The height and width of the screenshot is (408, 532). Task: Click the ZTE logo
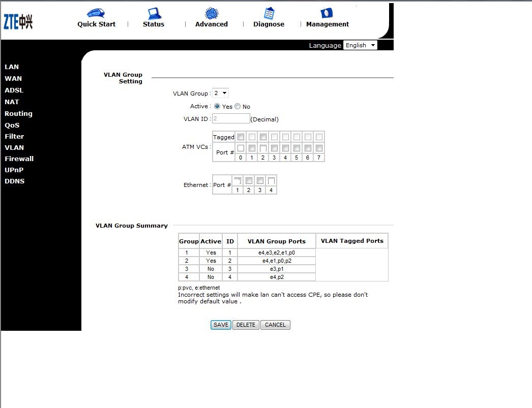[x=18, y=22]
